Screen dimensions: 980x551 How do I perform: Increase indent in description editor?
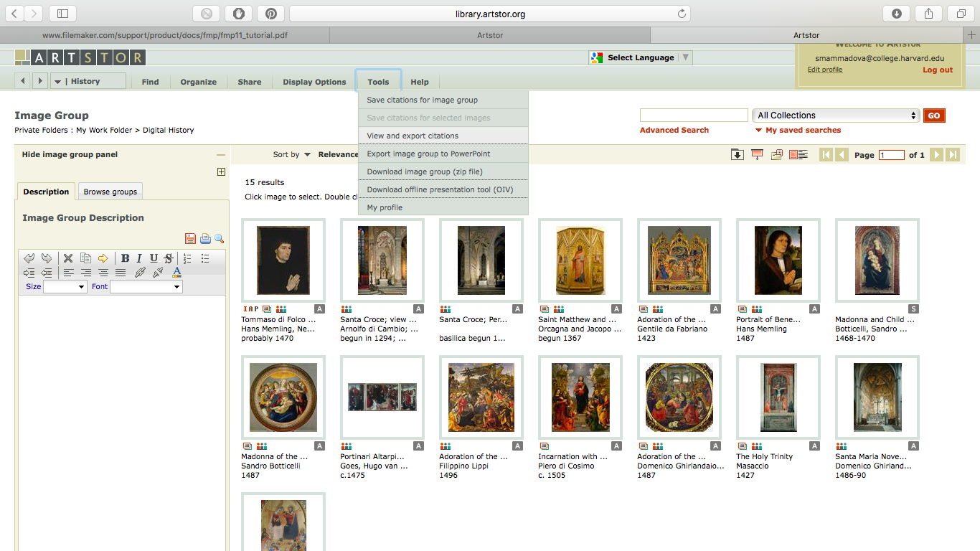29,273
